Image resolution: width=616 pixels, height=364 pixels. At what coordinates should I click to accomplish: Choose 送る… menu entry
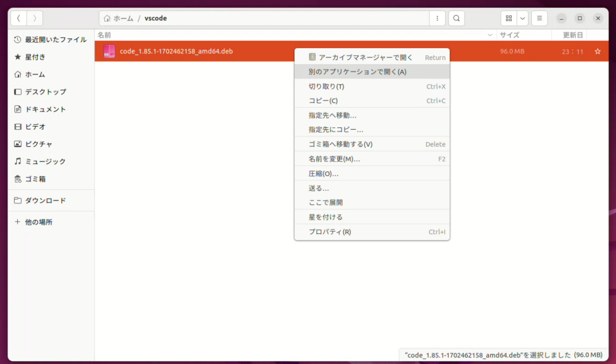[x=372, y=188]
